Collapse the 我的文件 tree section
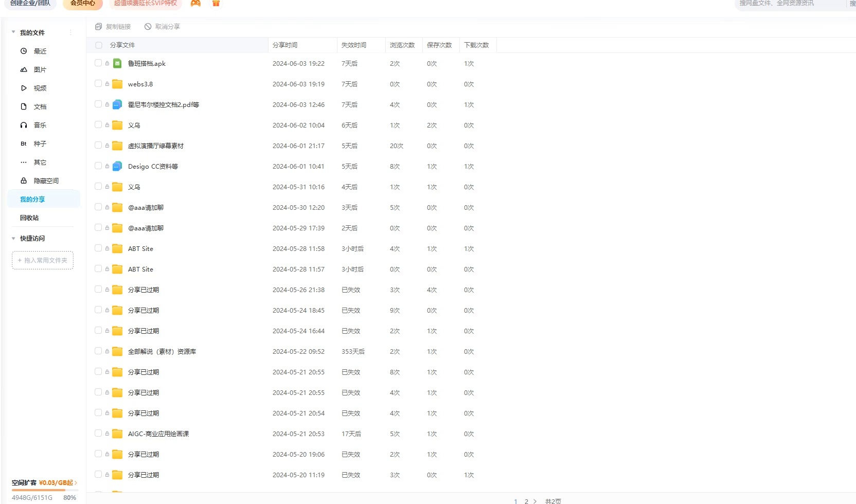 point(13,32)
